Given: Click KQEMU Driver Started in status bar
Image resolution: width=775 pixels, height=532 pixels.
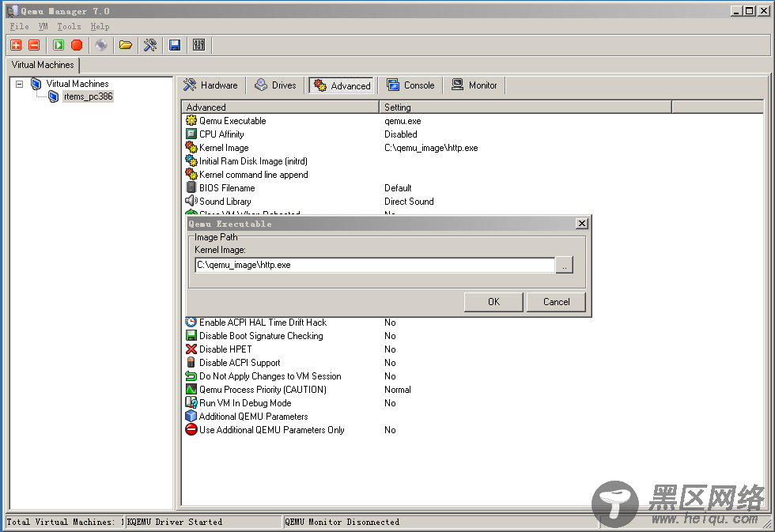Looking at the screenshot, I should (175, 522).
